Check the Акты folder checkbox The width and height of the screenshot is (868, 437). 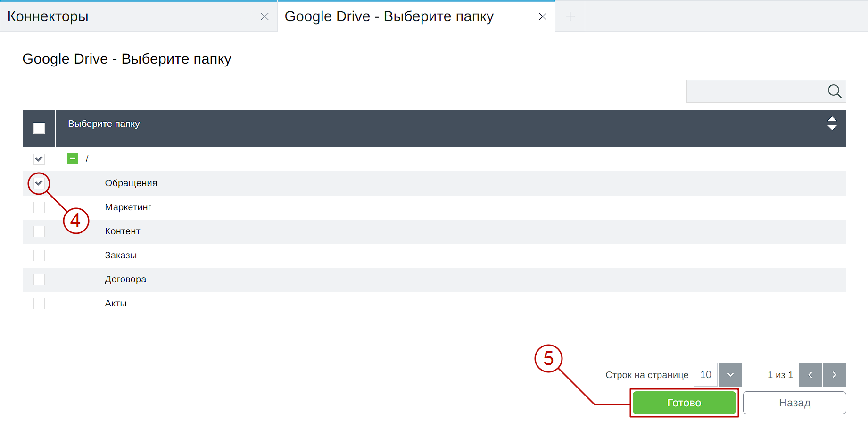tap(39, 304)
